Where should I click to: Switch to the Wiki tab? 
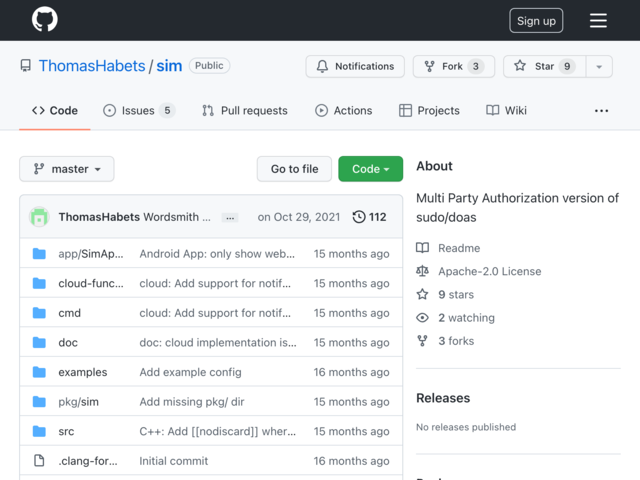click(x=506, y=111)
